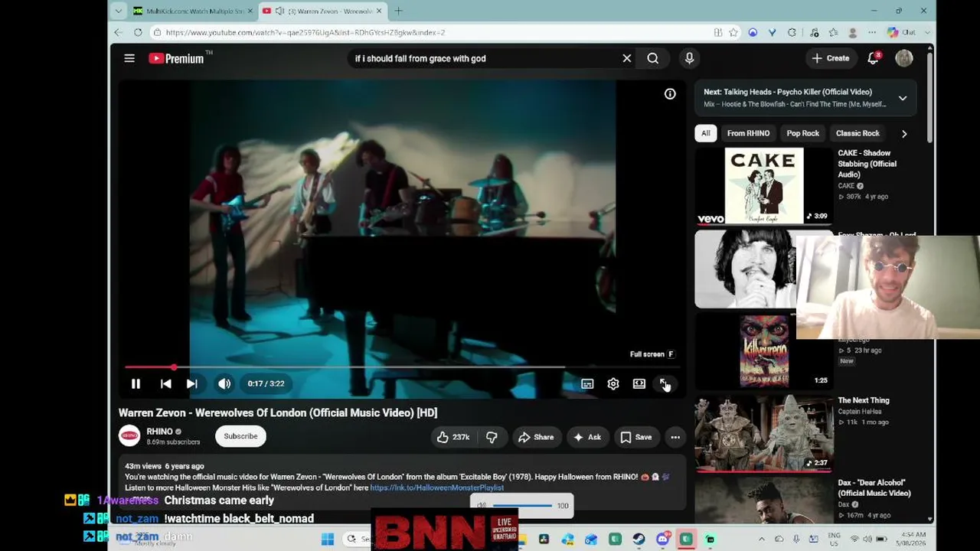Select the Pop Rock filter chip
The height and width of the screenshot is (551, 980).
(802, 133)
